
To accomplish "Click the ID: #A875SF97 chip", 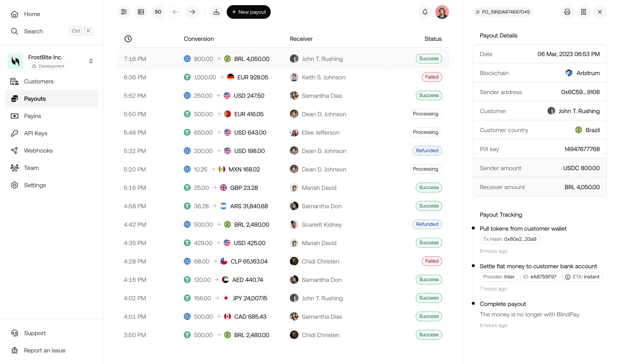I will point(540,277).
